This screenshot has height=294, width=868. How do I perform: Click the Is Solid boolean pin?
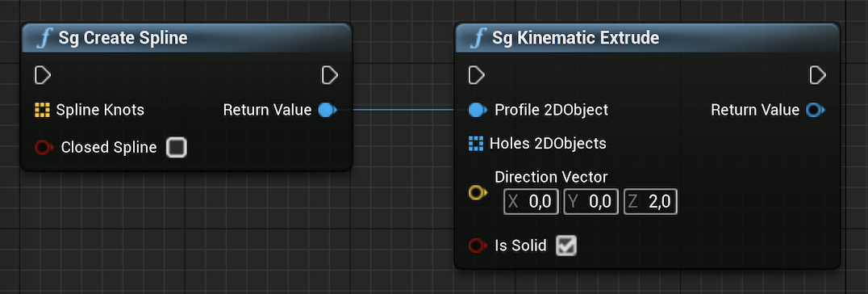(478, 246)
